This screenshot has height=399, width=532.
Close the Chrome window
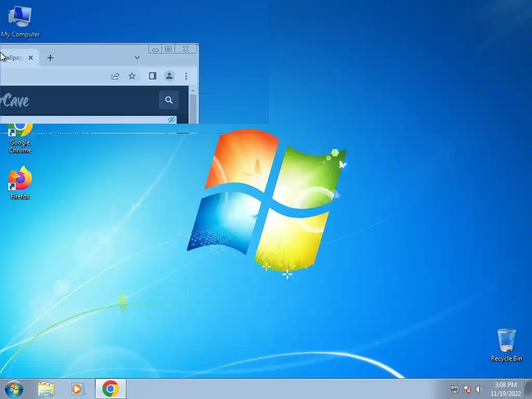tap(186, 49)
